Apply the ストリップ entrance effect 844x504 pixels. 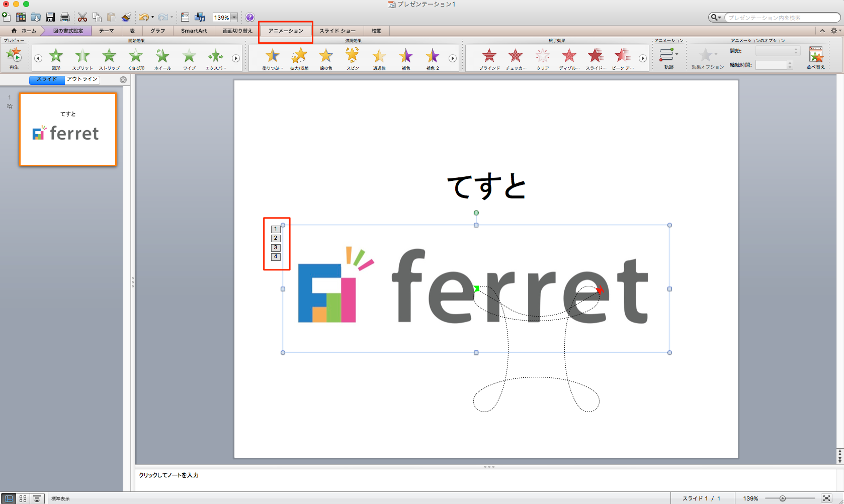click(109, 59)
